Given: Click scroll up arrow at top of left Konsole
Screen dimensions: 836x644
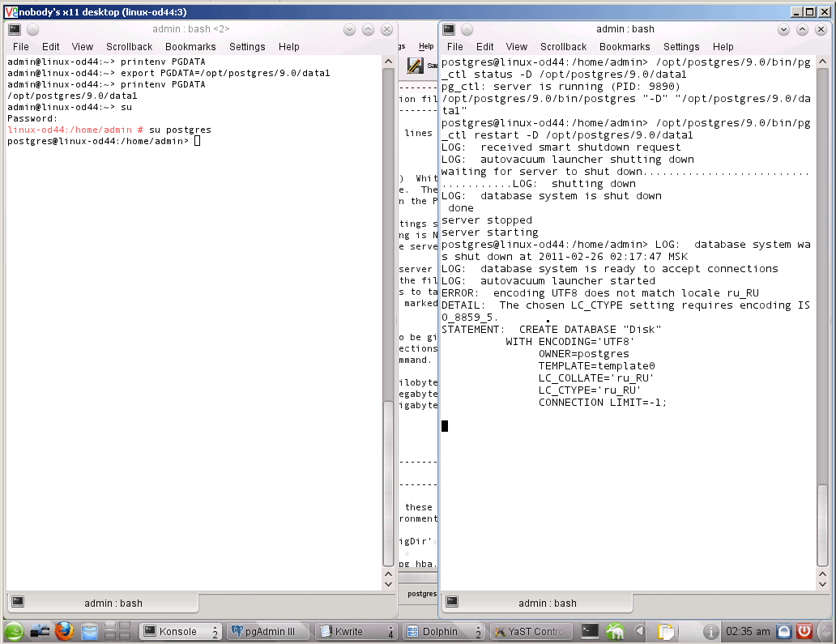Looking at the screenshot, I should click(388, 62).
